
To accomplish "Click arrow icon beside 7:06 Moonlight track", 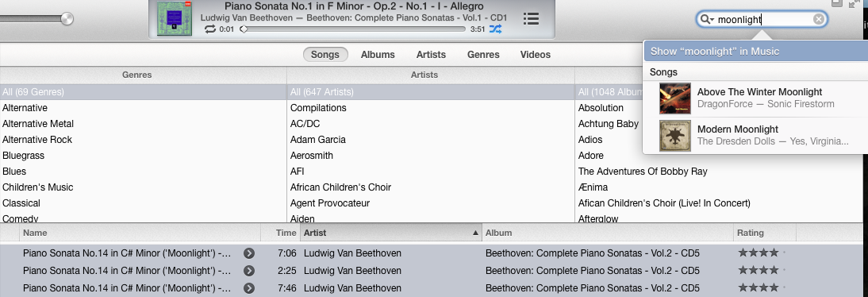I will [x=249, y=253].
